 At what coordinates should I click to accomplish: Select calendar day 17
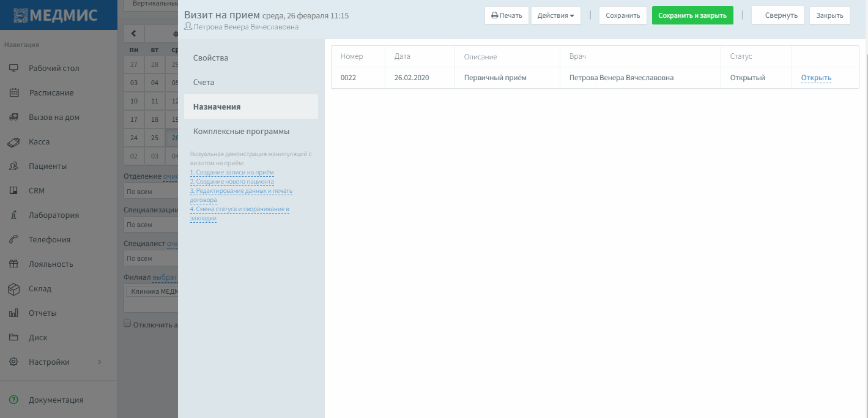pyautogui.click(x=134, y=119)
